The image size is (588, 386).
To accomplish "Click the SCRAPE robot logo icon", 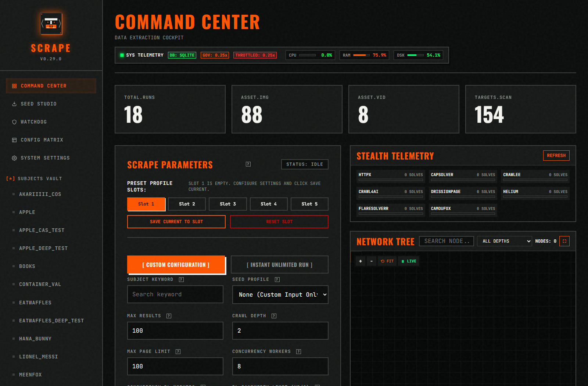I will tap(51, 24).
